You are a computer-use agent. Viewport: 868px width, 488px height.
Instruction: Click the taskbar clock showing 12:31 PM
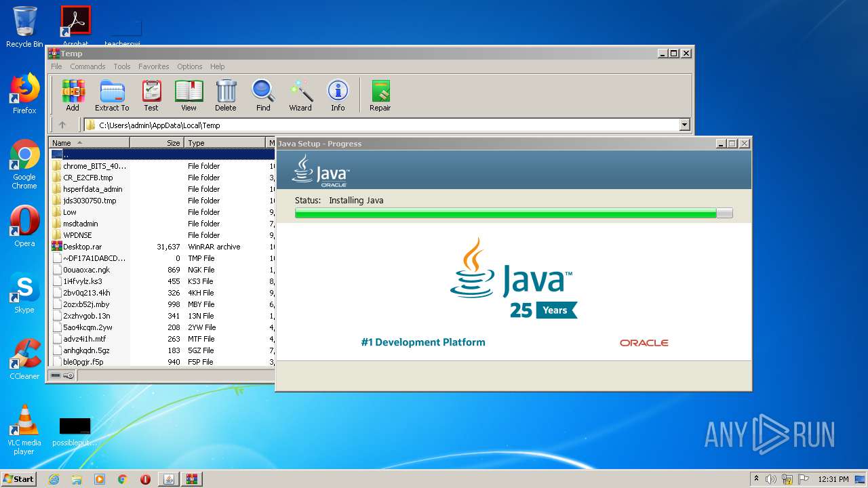pos(833,479)
